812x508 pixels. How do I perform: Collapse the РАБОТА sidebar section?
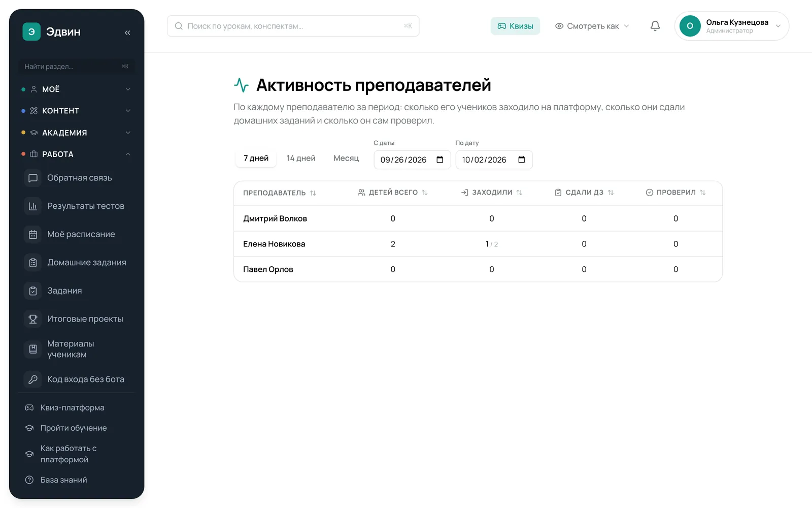(x=76, y=154)
